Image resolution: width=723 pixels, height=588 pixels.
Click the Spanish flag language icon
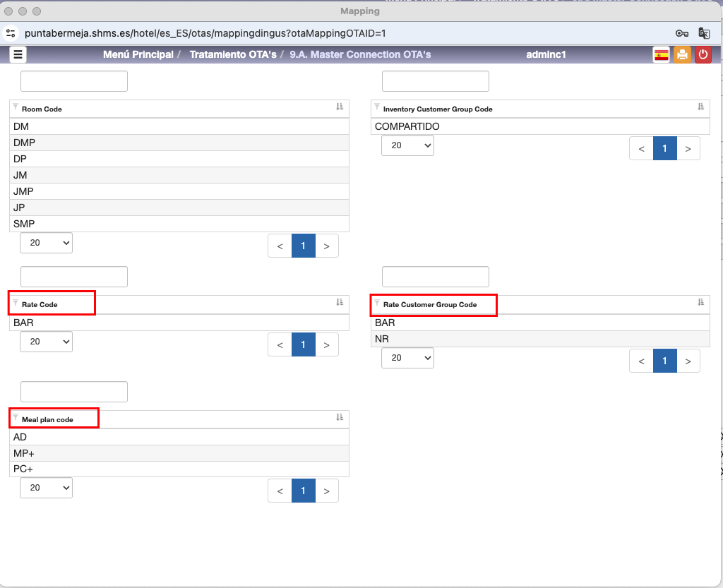pyautogui.click(x=661, y=55)
